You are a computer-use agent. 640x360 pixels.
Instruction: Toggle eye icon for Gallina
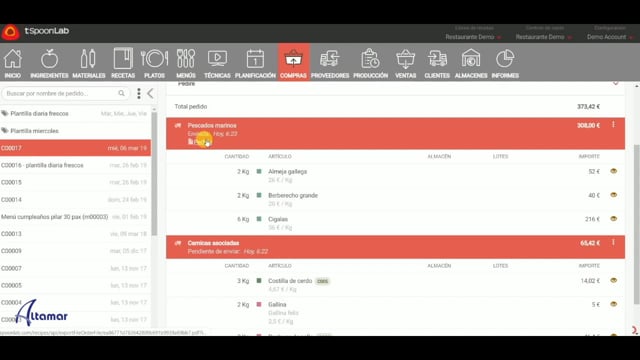click(x=613, y=304)
